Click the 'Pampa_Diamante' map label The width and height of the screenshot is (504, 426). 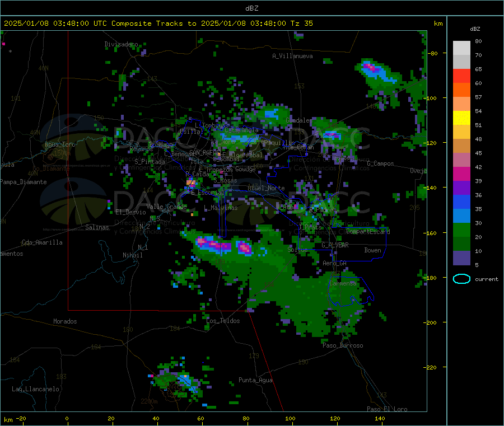coord(24,182)
